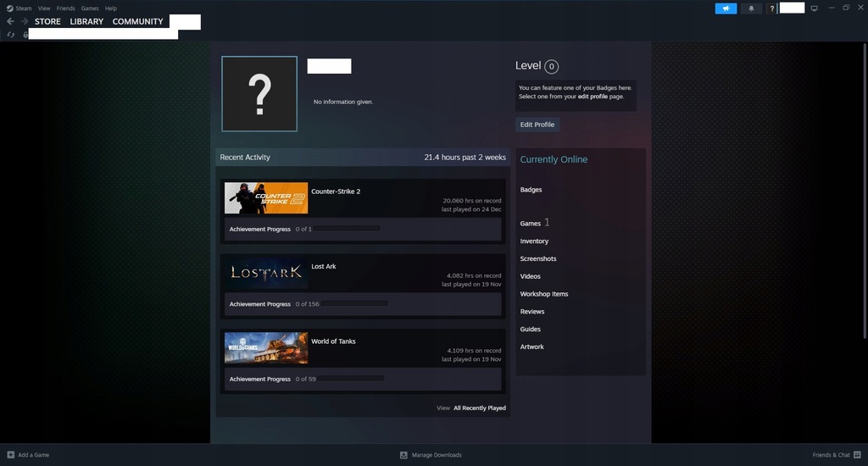Click the World of Tanks achievement progress bar
The image size is (868, 466).
point(352,379)
